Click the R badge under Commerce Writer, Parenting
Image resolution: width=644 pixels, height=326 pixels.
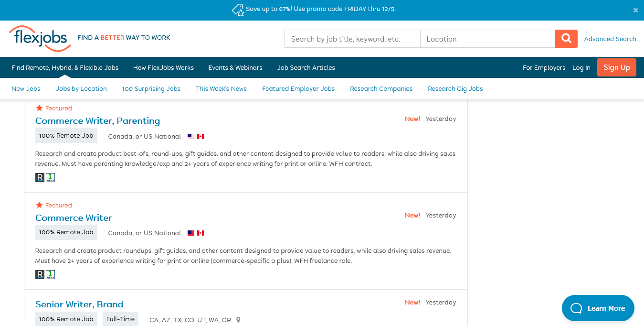click(x=40, y=178)
